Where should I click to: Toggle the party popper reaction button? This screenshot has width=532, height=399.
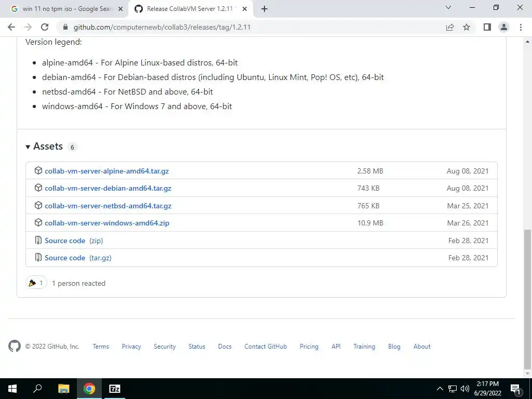(x=36, y=283)
